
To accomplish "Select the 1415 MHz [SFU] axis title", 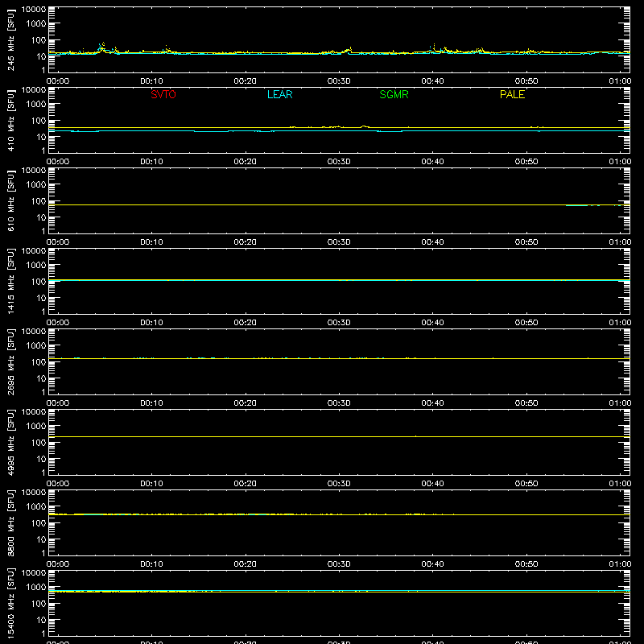I will [11, 282].
